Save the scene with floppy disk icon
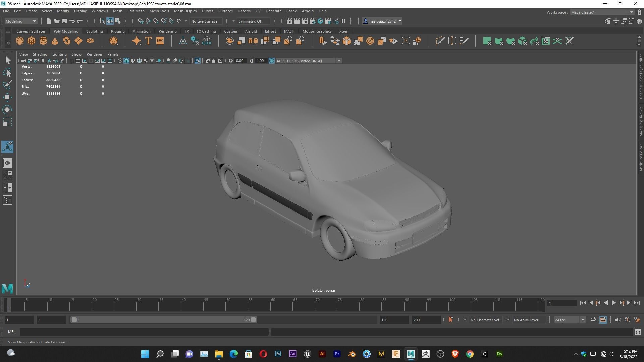644x362 pixels. [x=64, y=21]
